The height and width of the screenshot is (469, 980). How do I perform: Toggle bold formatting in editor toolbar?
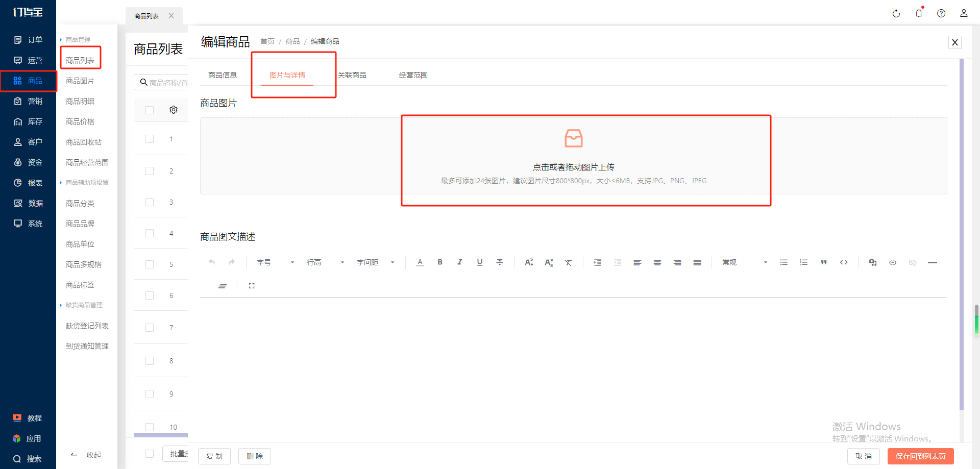point(440,262)
